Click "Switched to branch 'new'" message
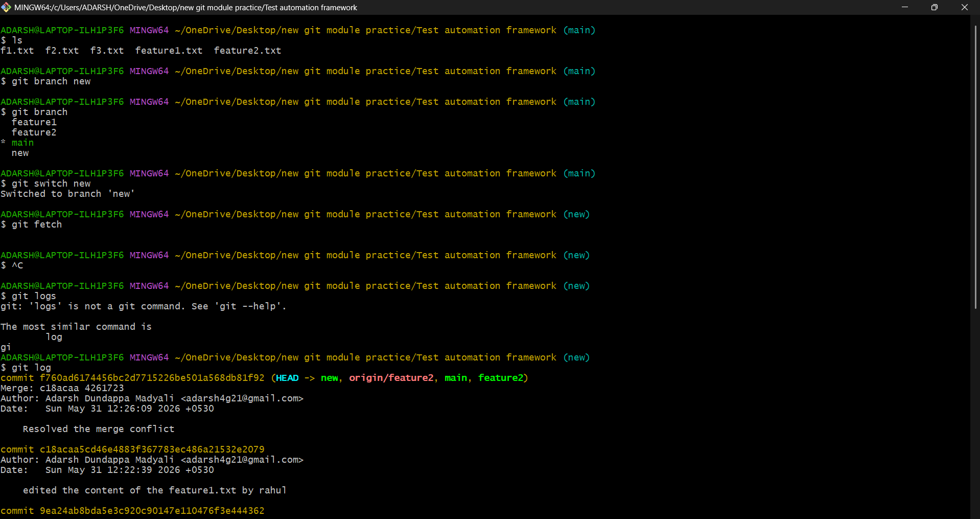The image size is (980, 519). [67, 194]
